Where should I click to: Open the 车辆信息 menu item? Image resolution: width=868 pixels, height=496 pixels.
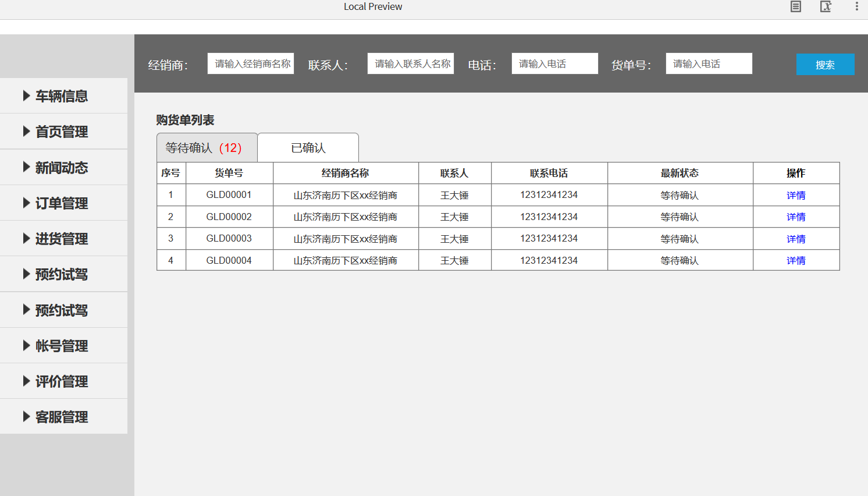pyautogui.click(x=63, y=95)
